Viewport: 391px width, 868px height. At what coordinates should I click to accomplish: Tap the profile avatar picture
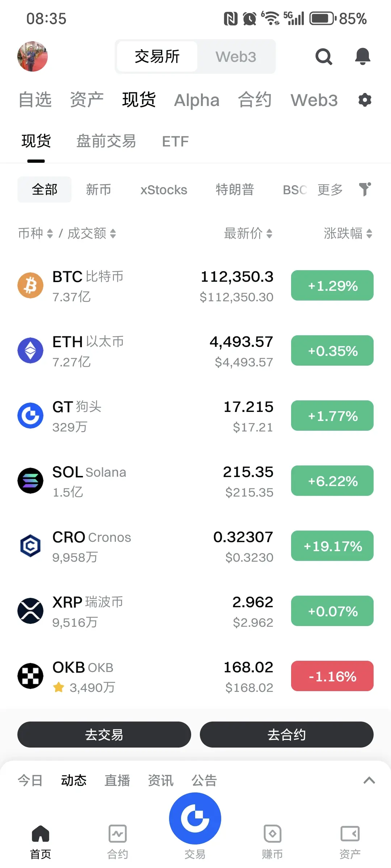click(x=33, y=56)
